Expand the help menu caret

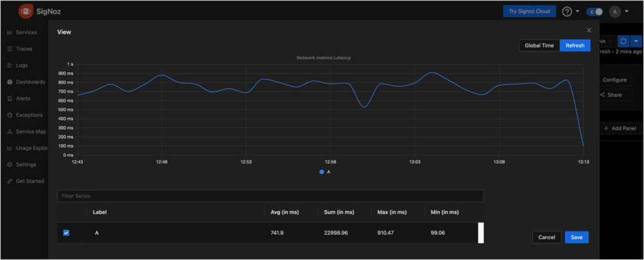point(578,12)
